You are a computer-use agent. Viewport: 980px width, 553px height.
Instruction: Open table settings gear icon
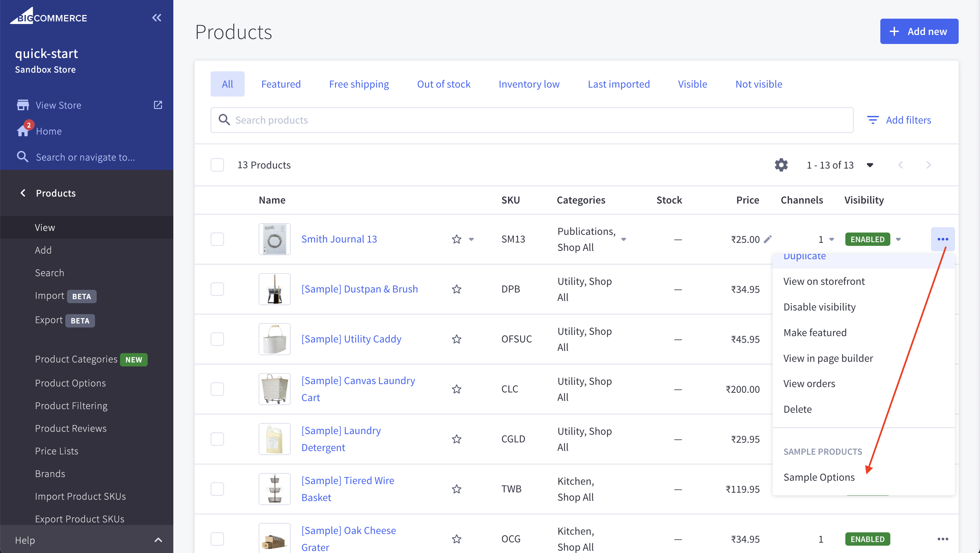click(x=781, y=165)
